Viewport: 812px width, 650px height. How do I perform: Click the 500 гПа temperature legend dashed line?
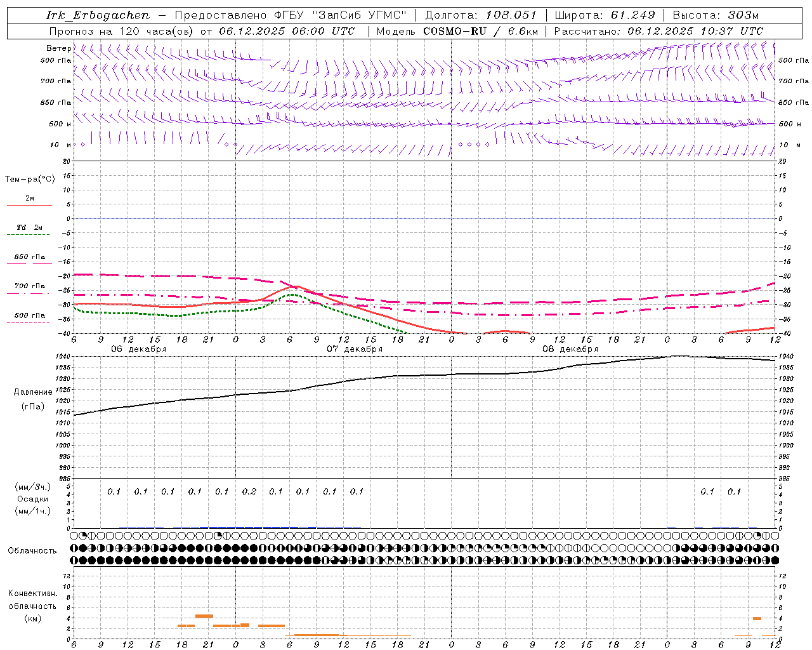29,322
